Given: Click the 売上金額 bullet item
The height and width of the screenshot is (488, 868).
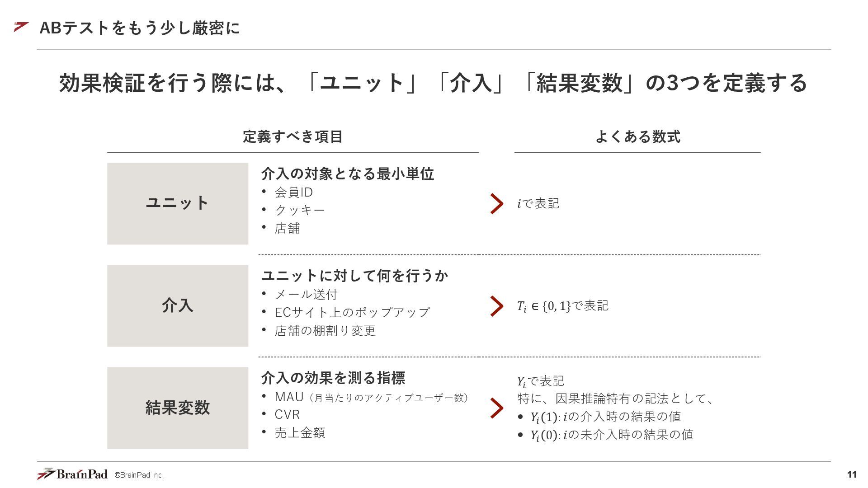Looking at the screenshot, I should click(300, 432).
